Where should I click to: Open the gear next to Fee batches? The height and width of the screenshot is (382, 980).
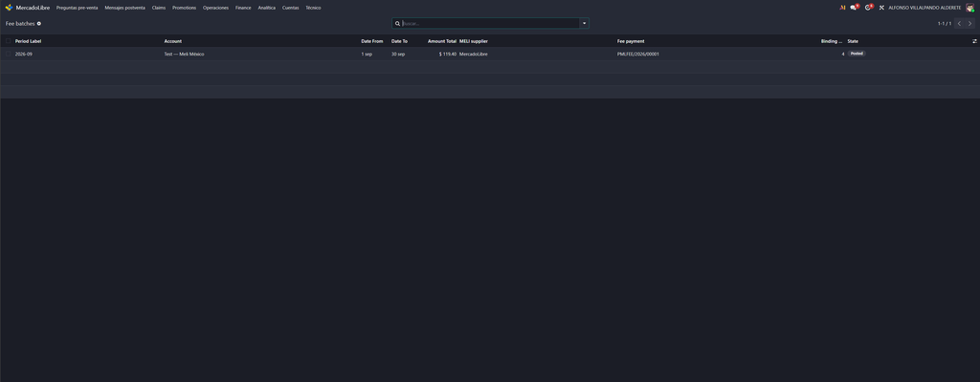(x=38, y=23)
